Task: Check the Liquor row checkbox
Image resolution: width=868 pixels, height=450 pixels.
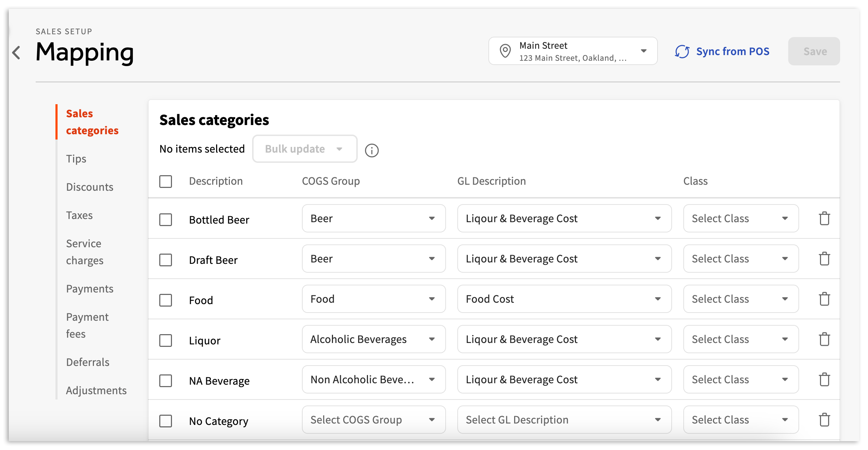Action: (165, 340)
